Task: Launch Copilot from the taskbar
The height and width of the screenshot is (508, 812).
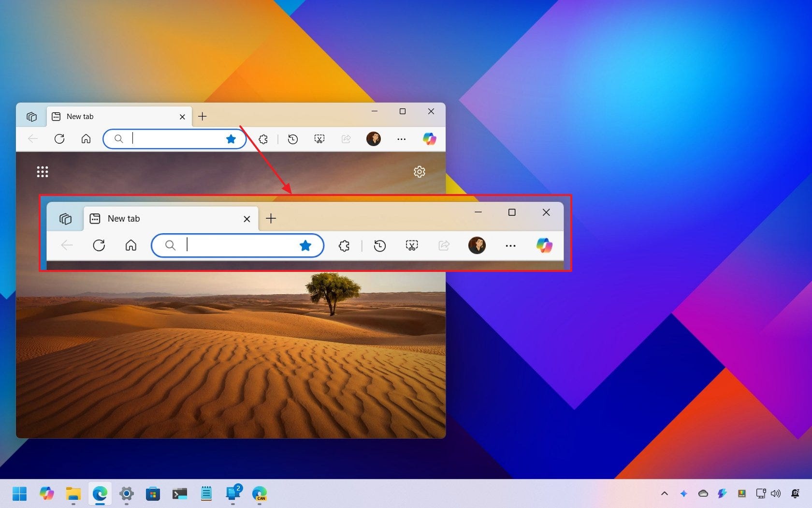Action: click(47, 493)
